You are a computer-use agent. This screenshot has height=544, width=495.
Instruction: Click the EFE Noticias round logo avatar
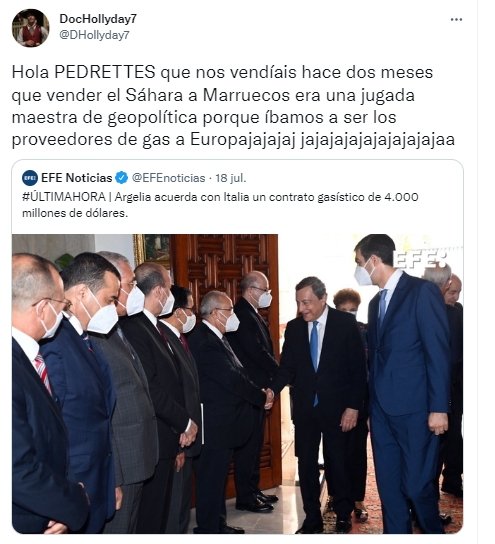pyautogui.click(x=30, y=178)
